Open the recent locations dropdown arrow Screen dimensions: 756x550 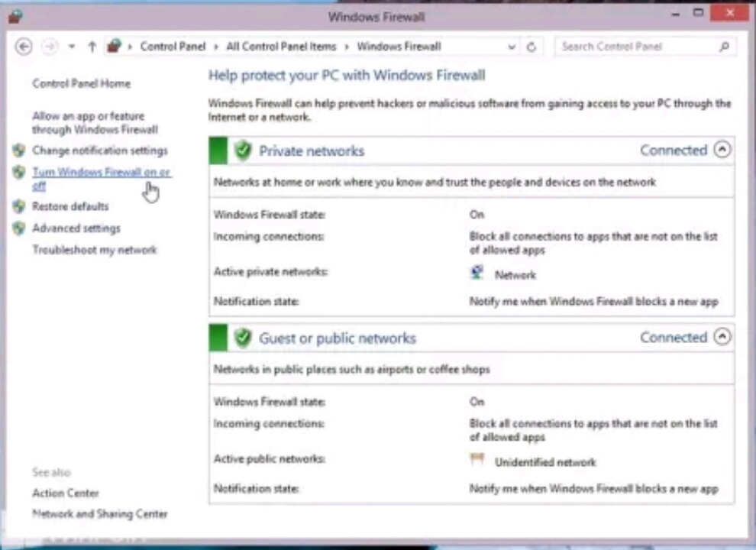[x=71, y=47]
